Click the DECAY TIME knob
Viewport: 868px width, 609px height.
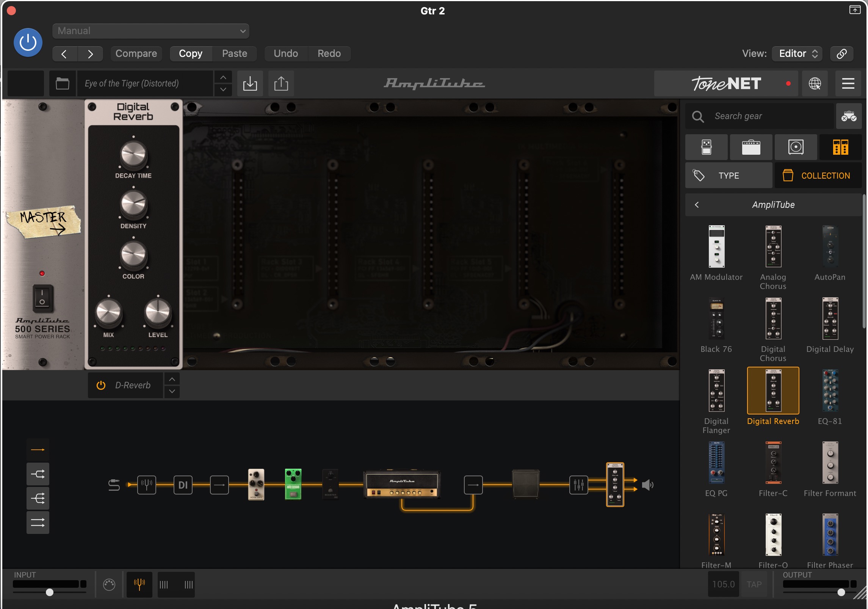(133, 155)
